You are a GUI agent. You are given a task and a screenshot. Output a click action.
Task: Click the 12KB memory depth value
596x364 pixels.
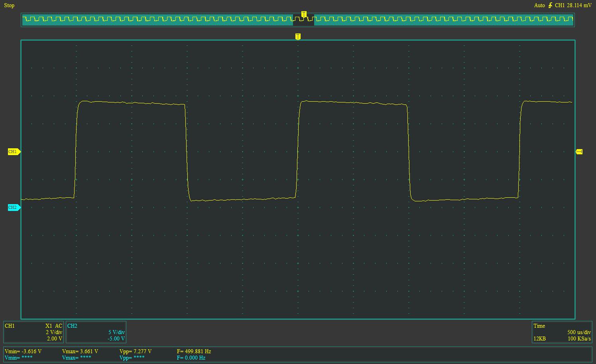pos(539,339)
